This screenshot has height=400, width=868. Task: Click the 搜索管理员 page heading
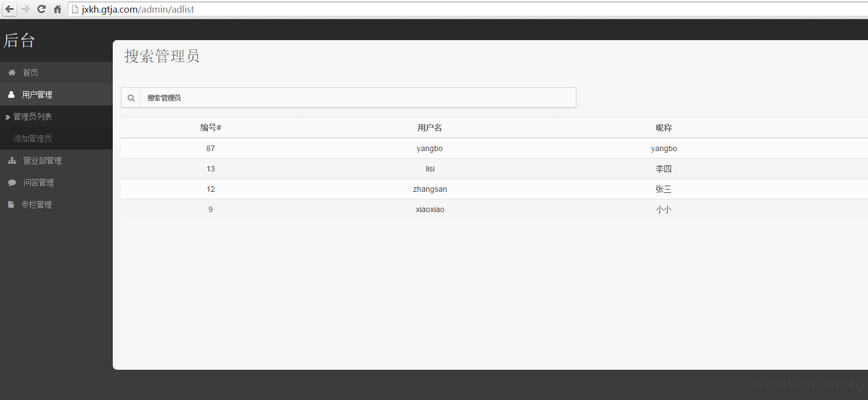pos(162,56)
